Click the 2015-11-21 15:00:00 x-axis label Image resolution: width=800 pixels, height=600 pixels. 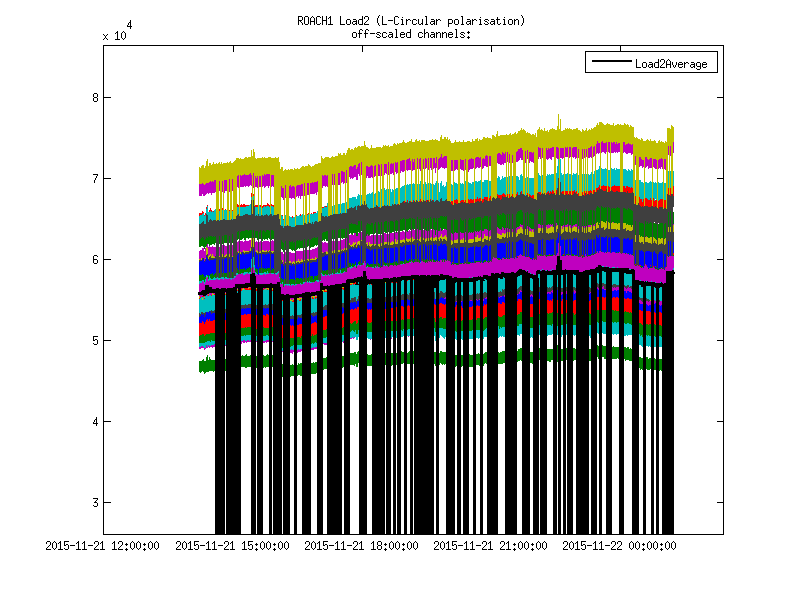pyautogui.click(x=233, y=546)
